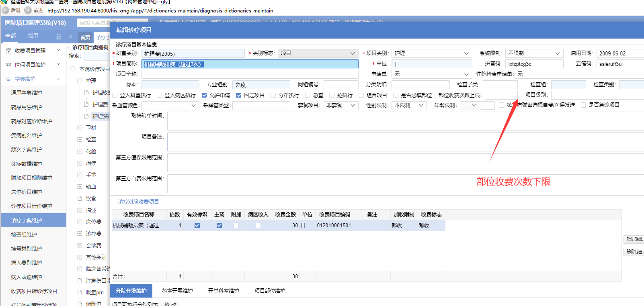Switch to the 全部 menu tab
Image resolution: width=644 pixels, height=306 pixels.
click(10, 36)
